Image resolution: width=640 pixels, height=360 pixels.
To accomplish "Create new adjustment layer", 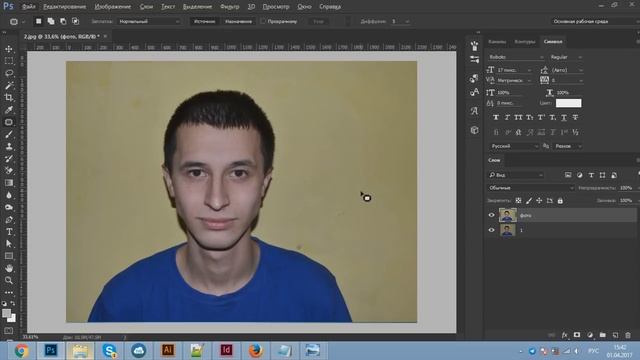I will pos(590,335).
